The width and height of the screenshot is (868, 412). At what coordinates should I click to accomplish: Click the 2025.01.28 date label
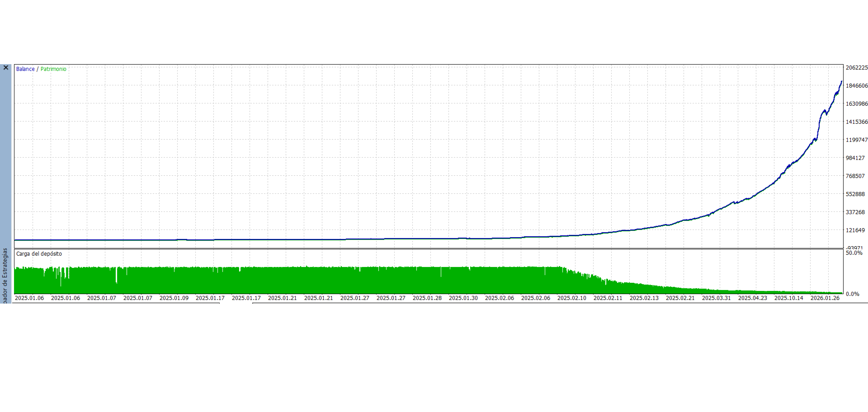427,298
